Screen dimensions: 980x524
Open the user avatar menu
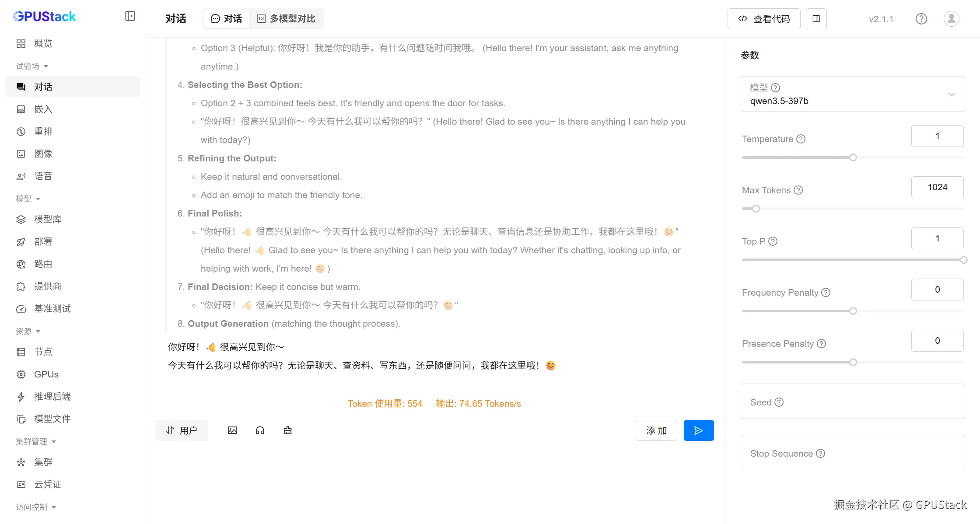[951, 19]
